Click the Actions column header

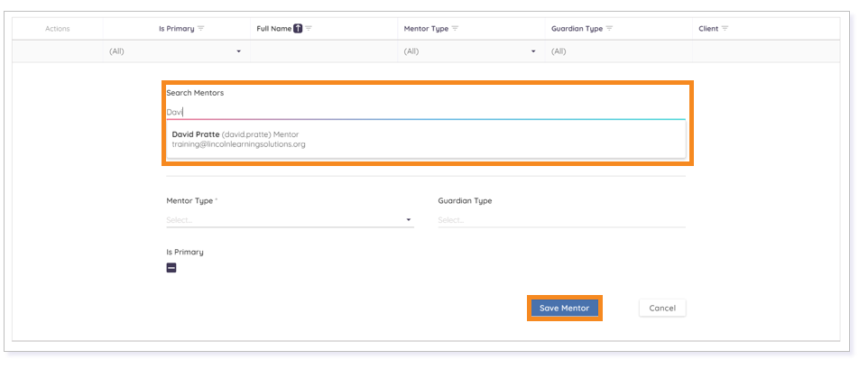(x=58, y=29)
